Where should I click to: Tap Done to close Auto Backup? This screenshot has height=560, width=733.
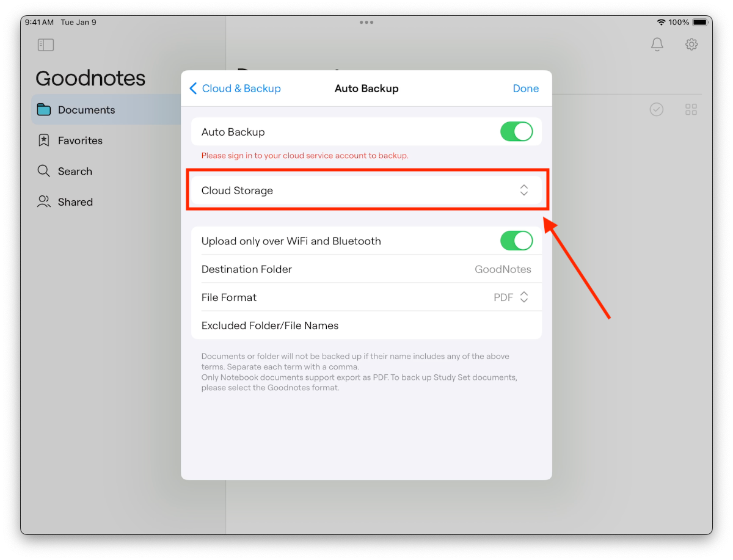click(525, 89)
